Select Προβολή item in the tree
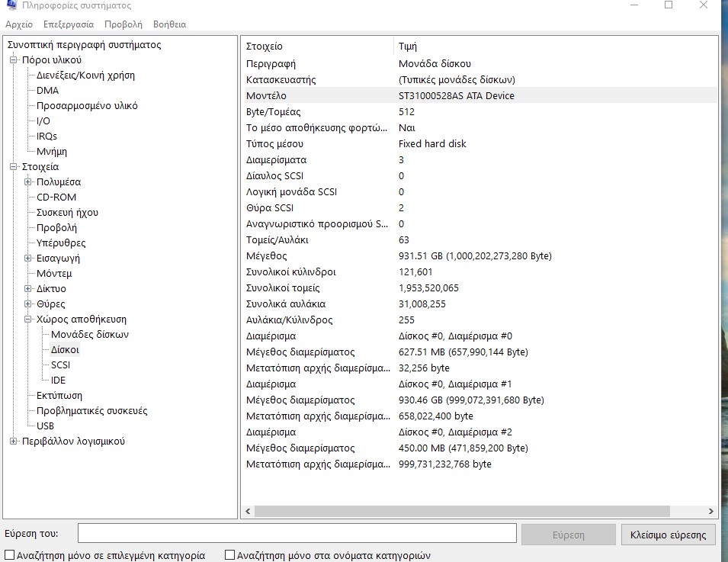This screenshot has height=562, width=728. click(56, 227)
